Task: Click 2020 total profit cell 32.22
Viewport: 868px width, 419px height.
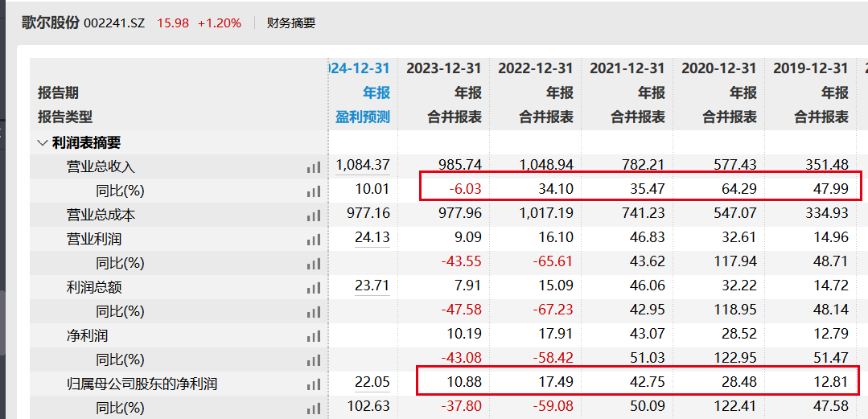Action: coord(741,285)
